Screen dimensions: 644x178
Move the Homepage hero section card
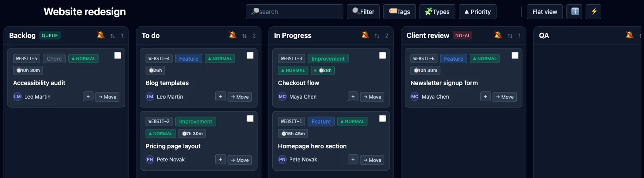[x=372, y=160]
